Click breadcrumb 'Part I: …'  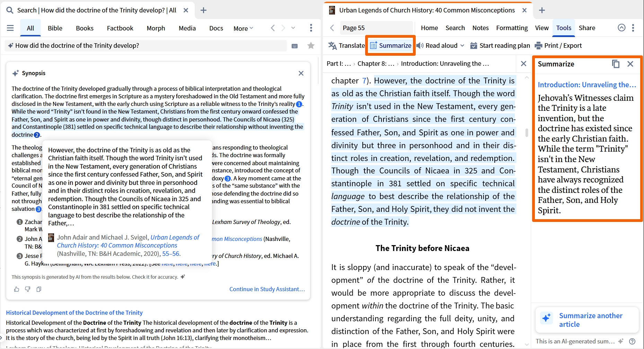pos(339,64)
